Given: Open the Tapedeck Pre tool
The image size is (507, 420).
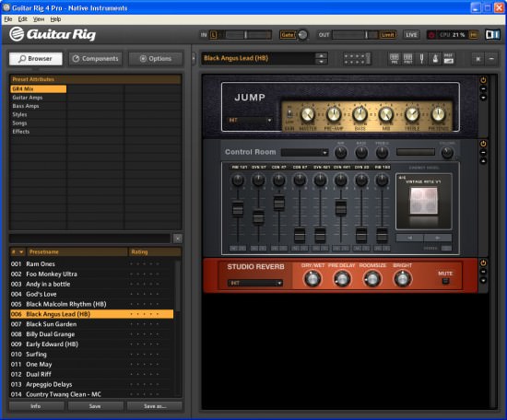Looking at the screenshot, I should point(395,58).
